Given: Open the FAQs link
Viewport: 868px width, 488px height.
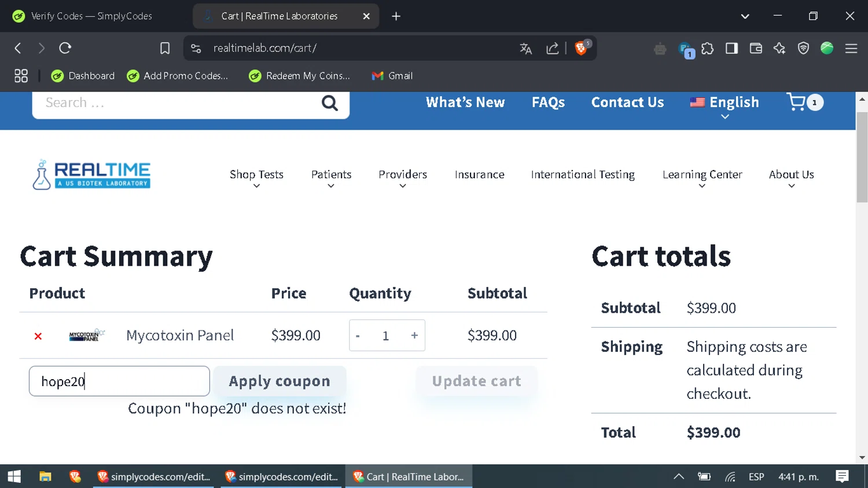Looking at the screenshot, I should pos(548,102).
